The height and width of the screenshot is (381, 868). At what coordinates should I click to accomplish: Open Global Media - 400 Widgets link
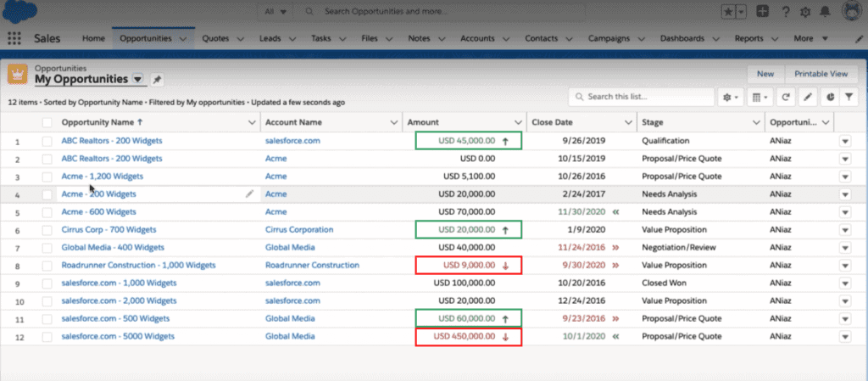113,248
